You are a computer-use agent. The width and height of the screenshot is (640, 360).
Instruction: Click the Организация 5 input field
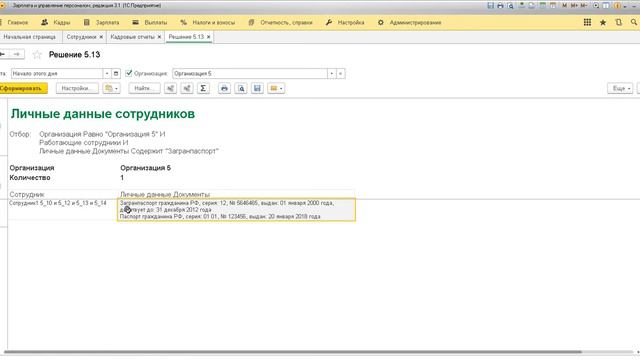[250, 73]
